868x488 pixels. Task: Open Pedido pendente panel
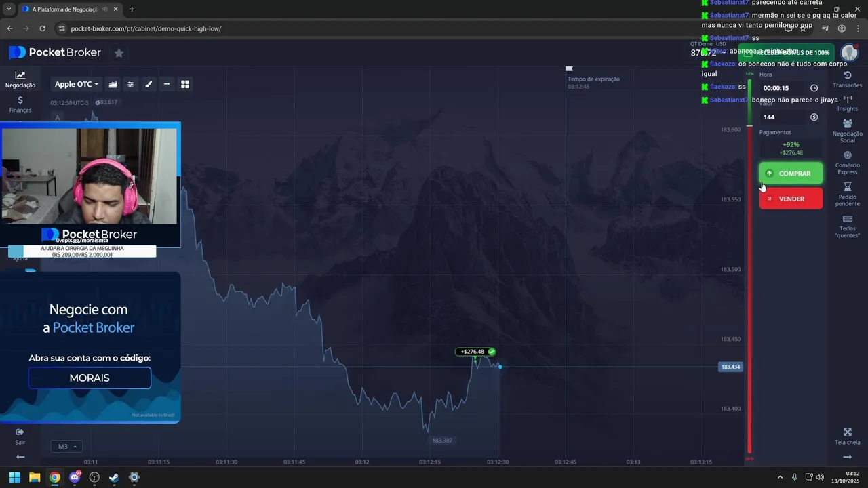pyautogui.click(x=847, y=195)
